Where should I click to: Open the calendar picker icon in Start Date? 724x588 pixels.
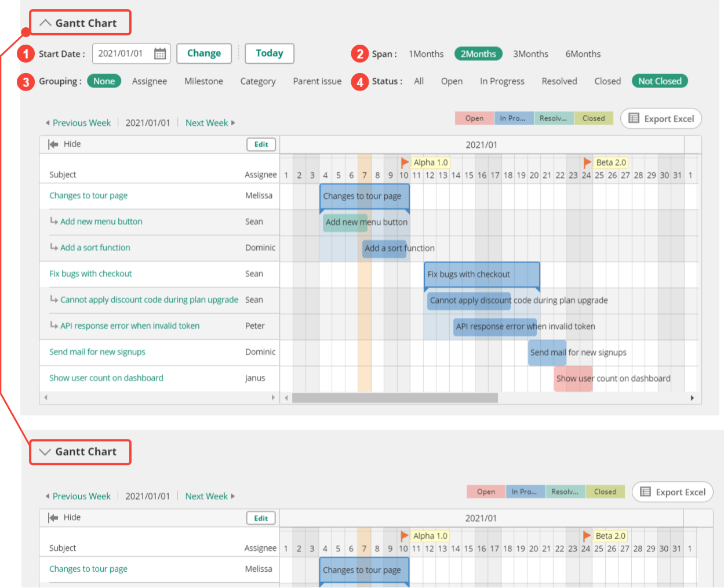tap(160, 54)
